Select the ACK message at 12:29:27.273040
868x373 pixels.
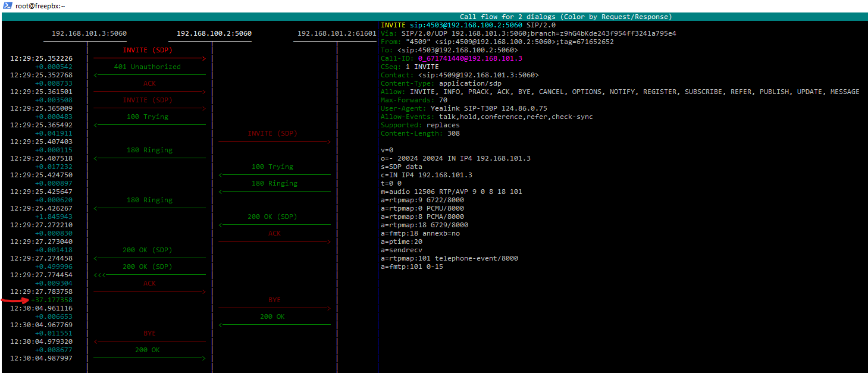pos(274,234)
